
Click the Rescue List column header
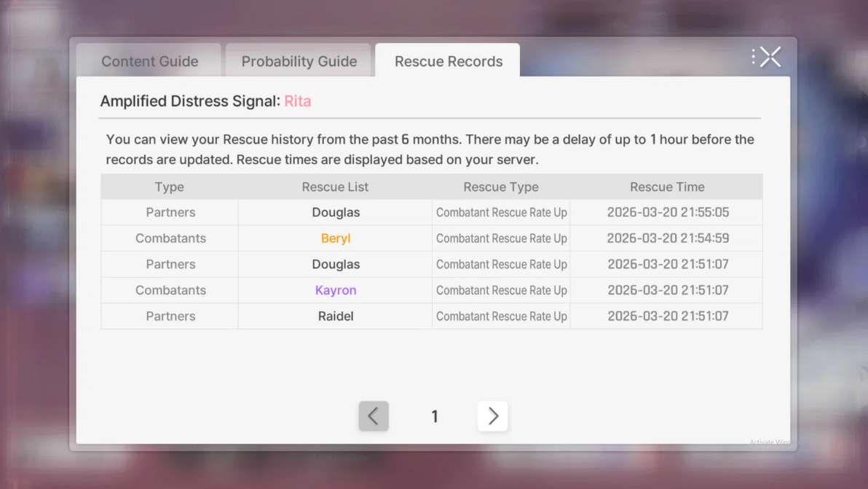335,187
